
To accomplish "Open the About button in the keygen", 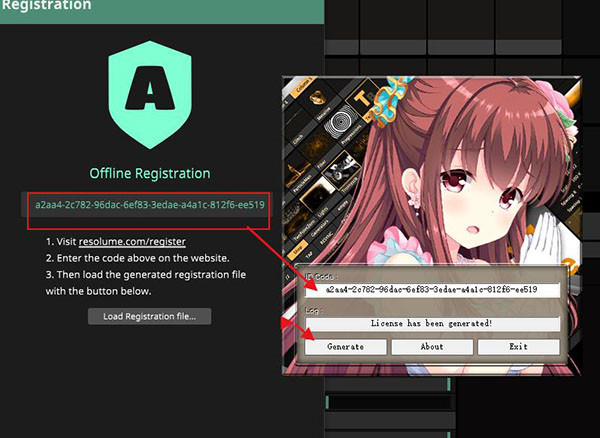I will pyautogui.click(x=432, y=347).
